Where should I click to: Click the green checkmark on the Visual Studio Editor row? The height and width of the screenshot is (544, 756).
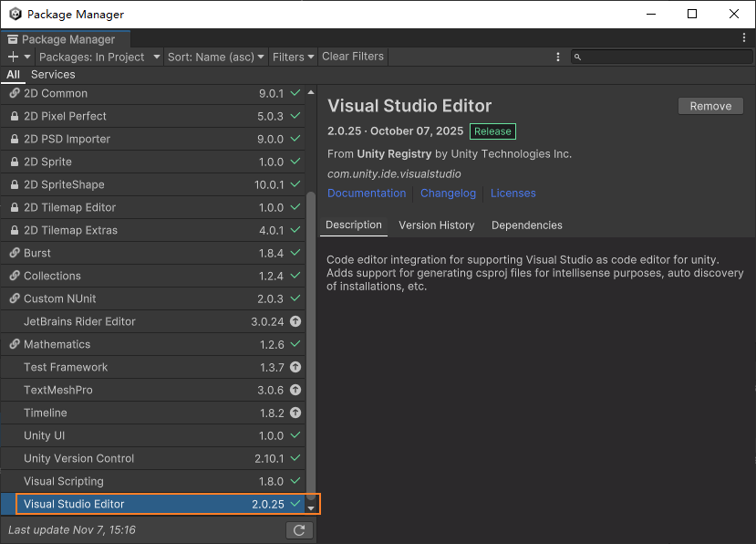click(295, 504)
